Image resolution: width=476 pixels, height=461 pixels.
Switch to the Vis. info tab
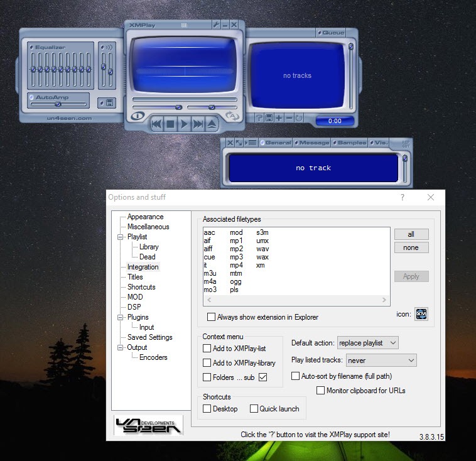[x=379, y=143]
